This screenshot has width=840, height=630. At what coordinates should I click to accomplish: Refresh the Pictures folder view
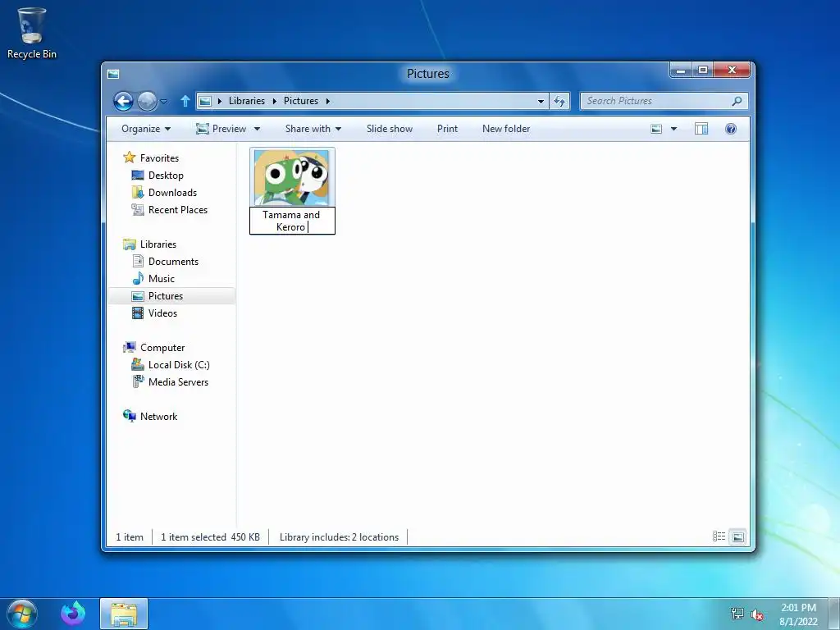pos(559,101)
